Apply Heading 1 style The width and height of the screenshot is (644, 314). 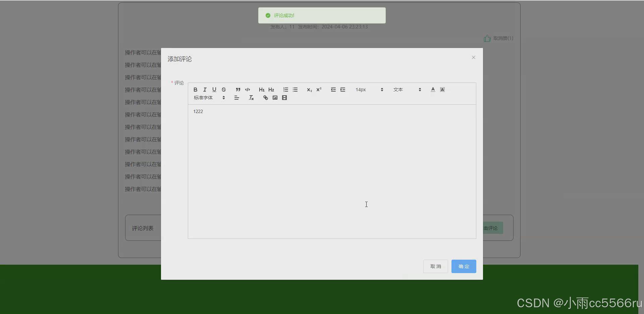tap(262, 90)
